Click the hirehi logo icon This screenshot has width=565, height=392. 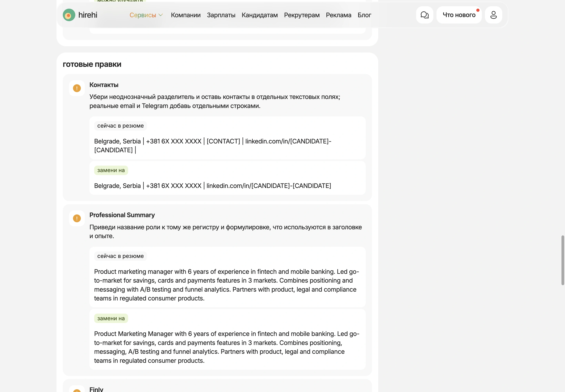(x=69, y=15)
